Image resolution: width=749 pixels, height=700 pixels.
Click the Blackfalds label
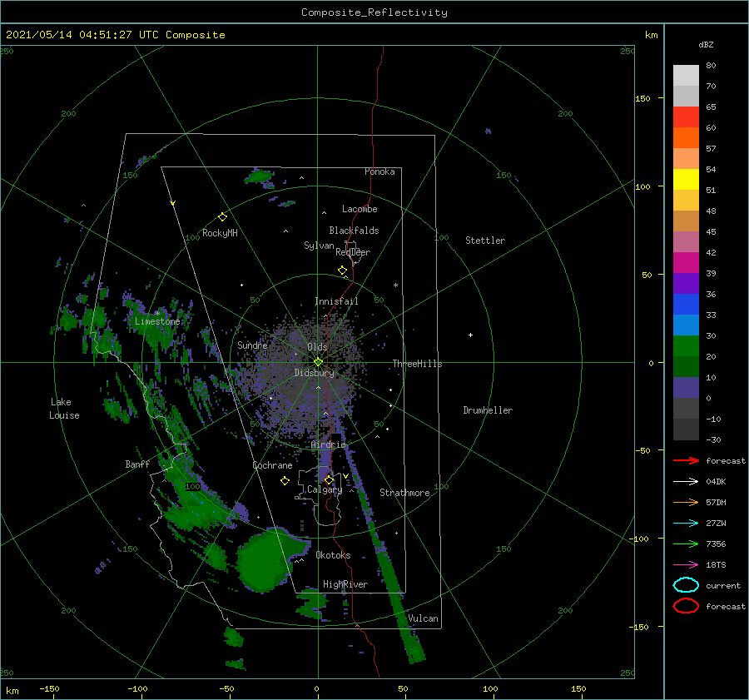354,231
